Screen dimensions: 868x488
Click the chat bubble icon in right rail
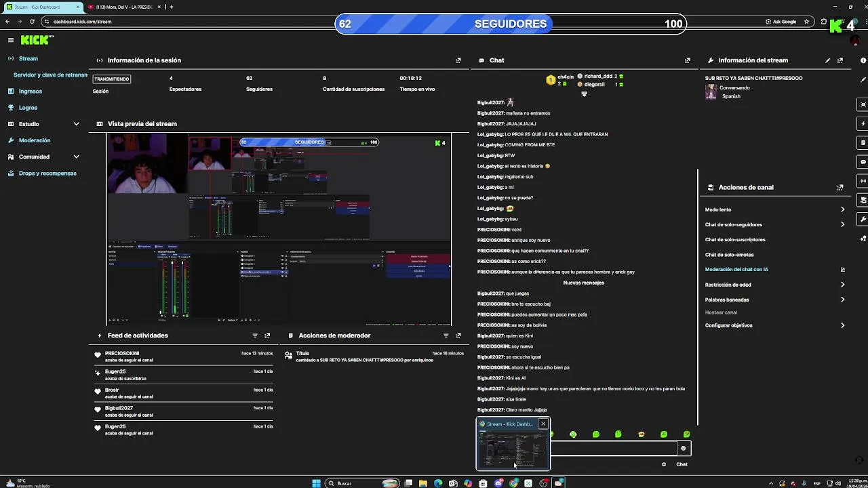tap(863, 162)
